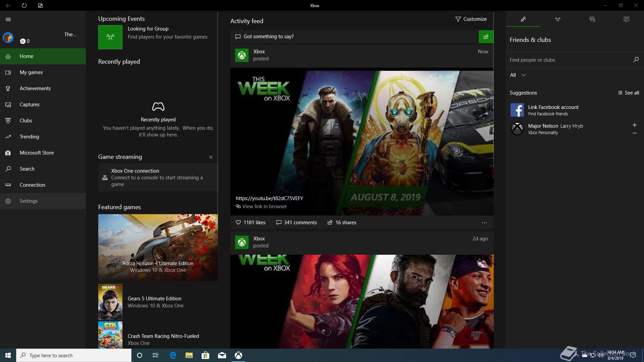This screenshot has width=644, height=362.
Task: Switch to Friends tab in right panel
Action: pyautogui.click(x=523, y=19)
